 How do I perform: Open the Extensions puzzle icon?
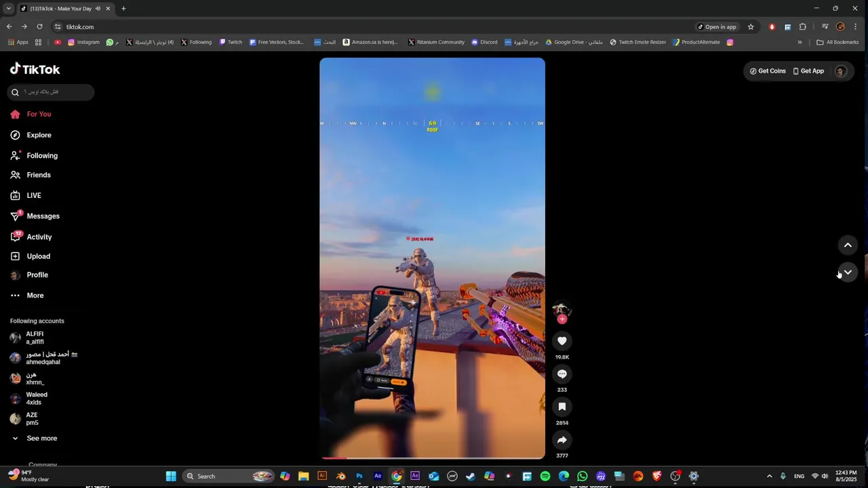(803, 27)
